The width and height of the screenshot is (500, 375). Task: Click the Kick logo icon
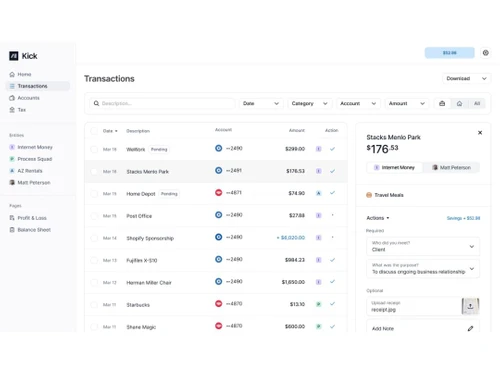click(x=14, y=56)
